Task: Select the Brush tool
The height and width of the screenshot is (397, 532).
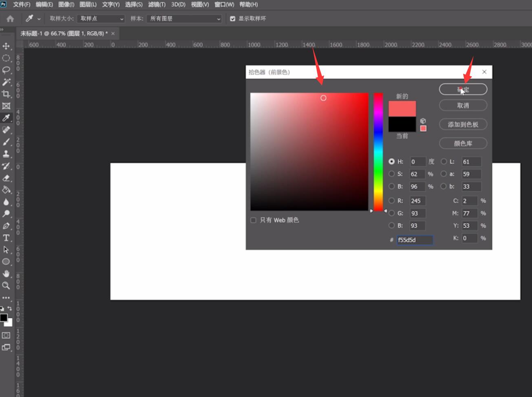Action: pos(6,142)
